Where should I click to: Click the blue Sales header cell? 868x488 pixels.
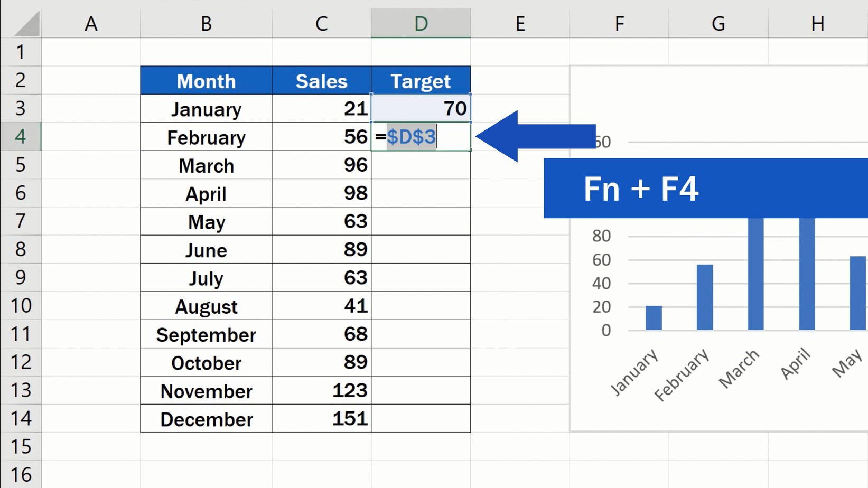coord(321,80)
